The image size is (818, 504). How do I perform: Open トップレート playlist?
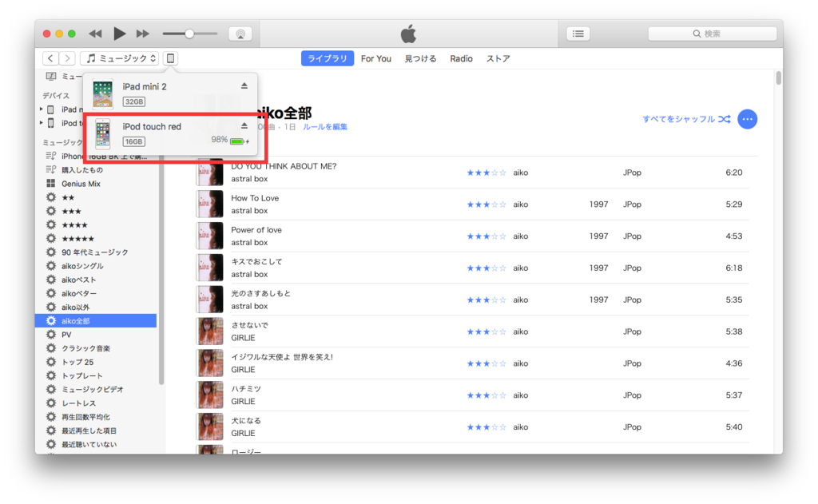point(82,375)
